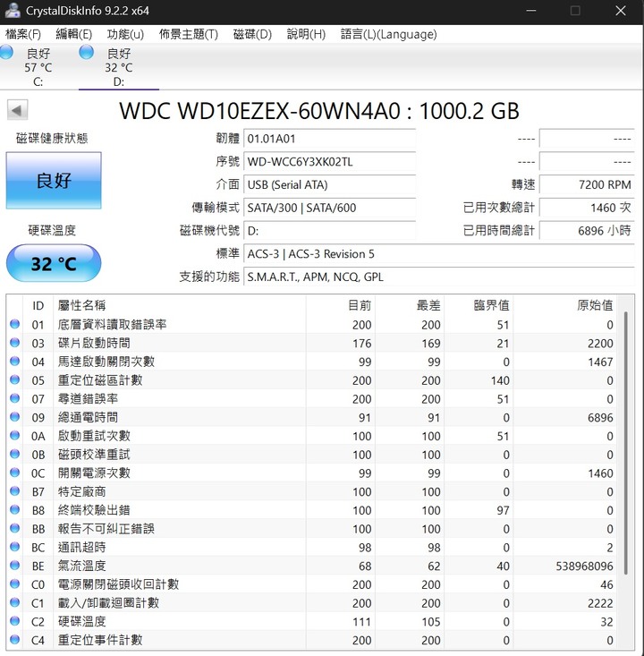This screenshot has width=644, height=656.
Task: Click status icon of row 07 尋道錯誤率
Action: pyautogui.click(x=14, y=398)
